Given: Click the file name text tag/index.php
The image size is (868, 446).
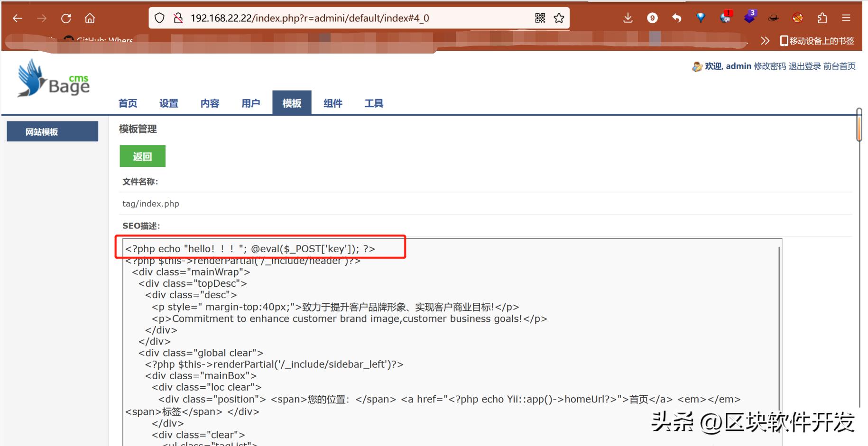Looking at the screenshot, I should pyautogui.click(x=151, y=204).
